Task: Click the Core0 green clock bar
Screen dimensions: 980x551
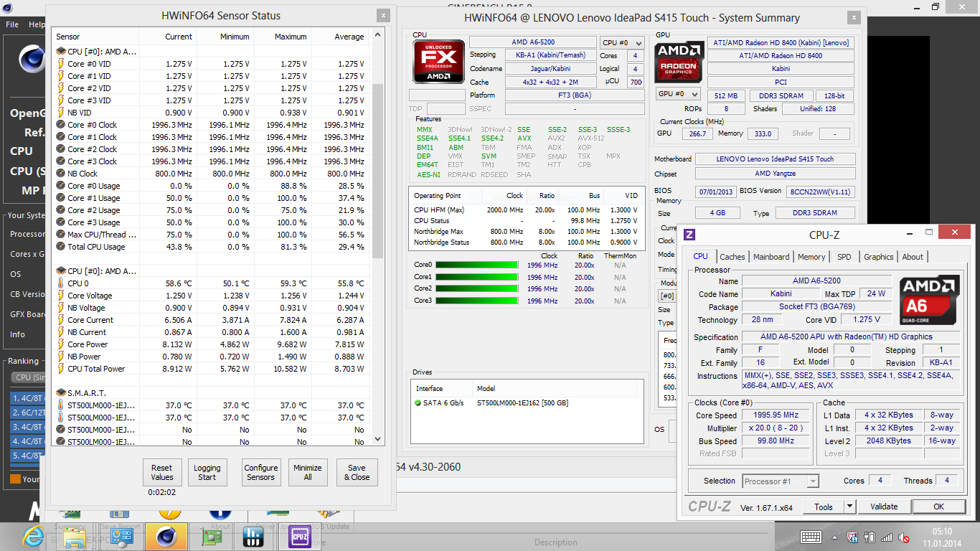Action: (476, 265)
